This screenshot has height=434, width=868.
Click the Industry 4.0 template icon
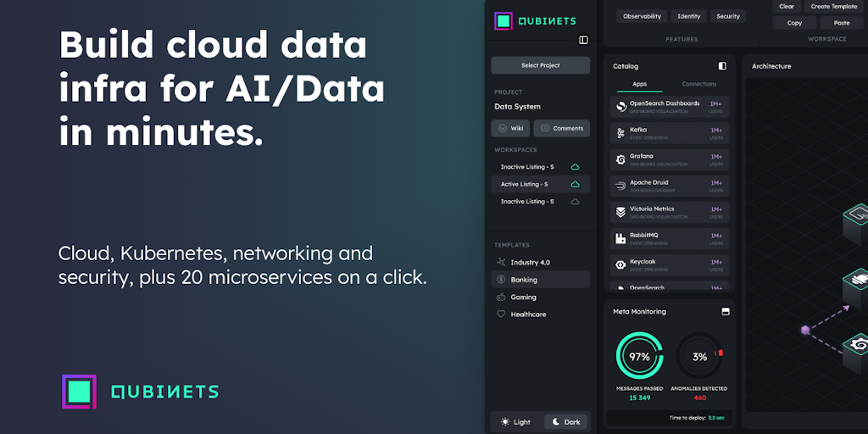[x=501, y=262]
